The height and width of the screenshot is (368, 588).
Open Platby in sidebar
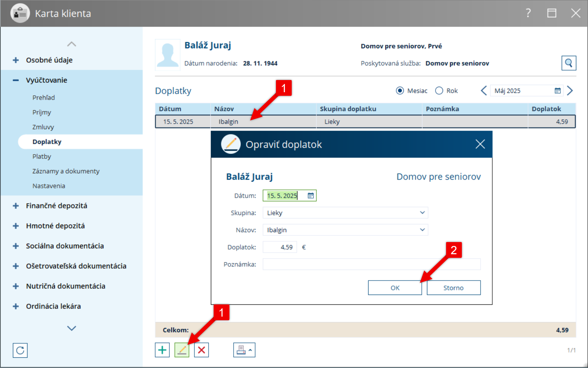click(42, 156)
